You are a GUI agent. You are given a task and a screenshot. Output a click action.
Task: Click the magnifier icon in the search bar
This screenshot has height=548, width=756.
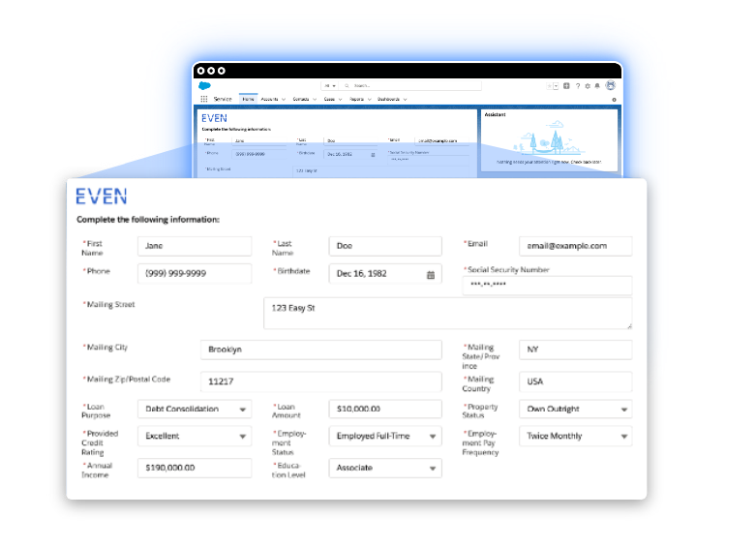click(x=347, y=85)
